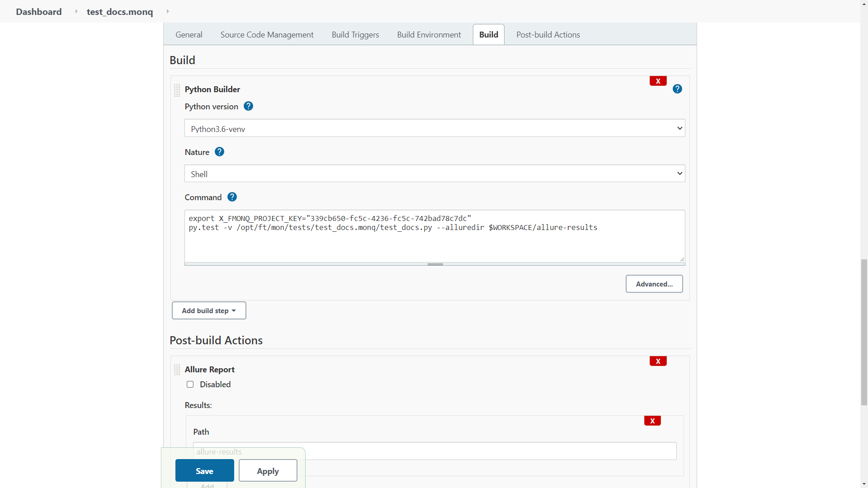Click the Command textarea resize bar

pos(435,264)
